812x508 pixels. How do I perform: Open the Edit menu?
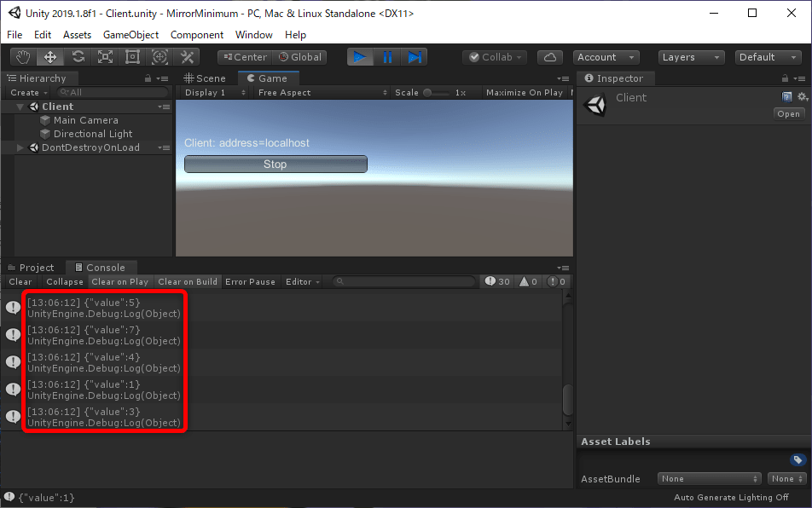point(43,35)
